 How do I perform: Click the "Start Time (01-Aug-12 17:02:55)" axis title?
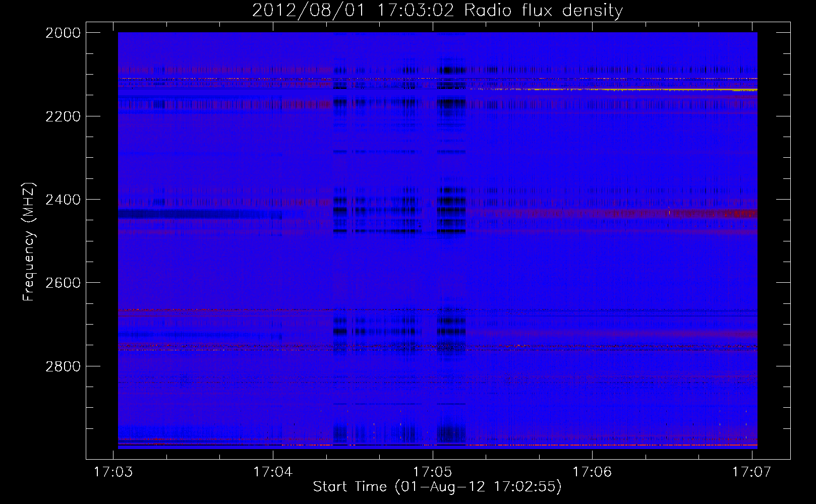[437, 487]
